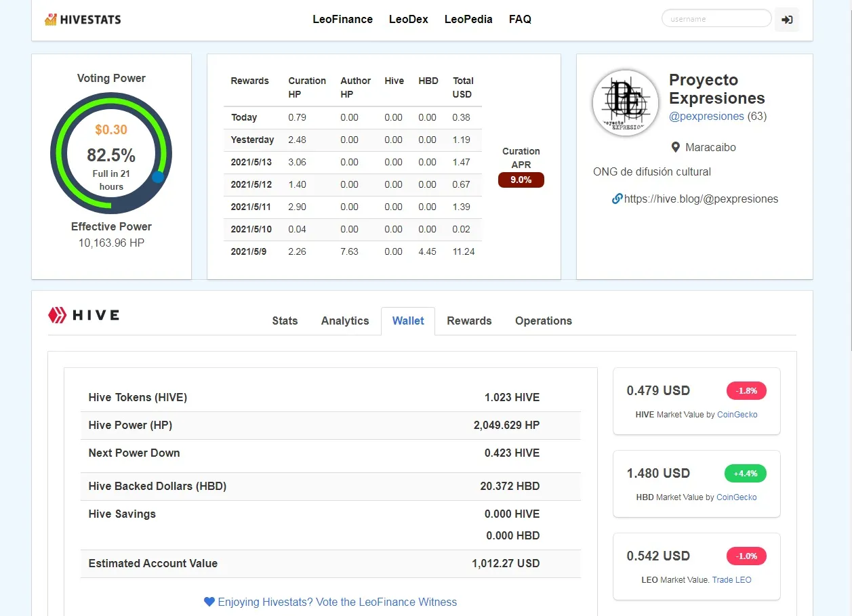Open LeoPedia in the top navigation

pyautogui.click(x=468, y=19)
